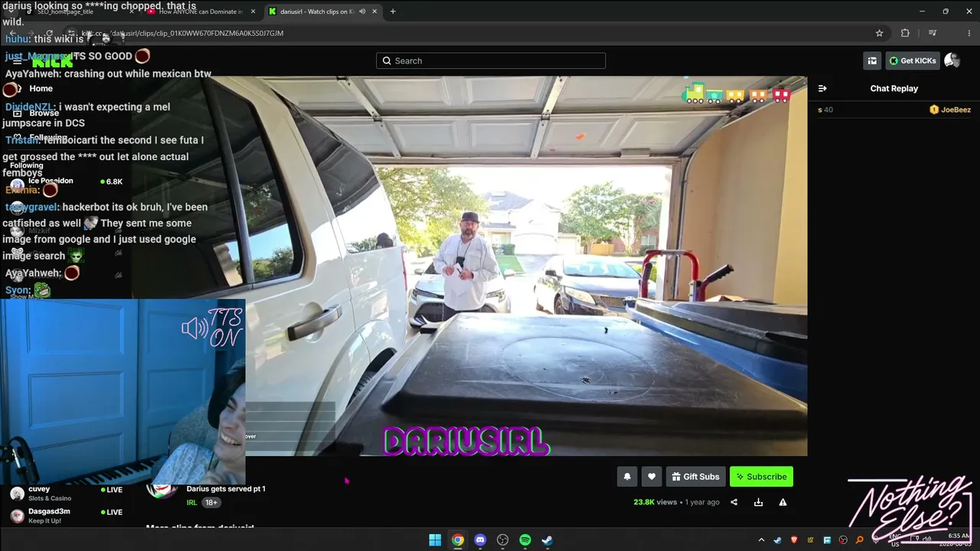The height and width of the screenshot is (551, 980).
Task: Open Spotify from the taskbar
Action: pos(525,540)
